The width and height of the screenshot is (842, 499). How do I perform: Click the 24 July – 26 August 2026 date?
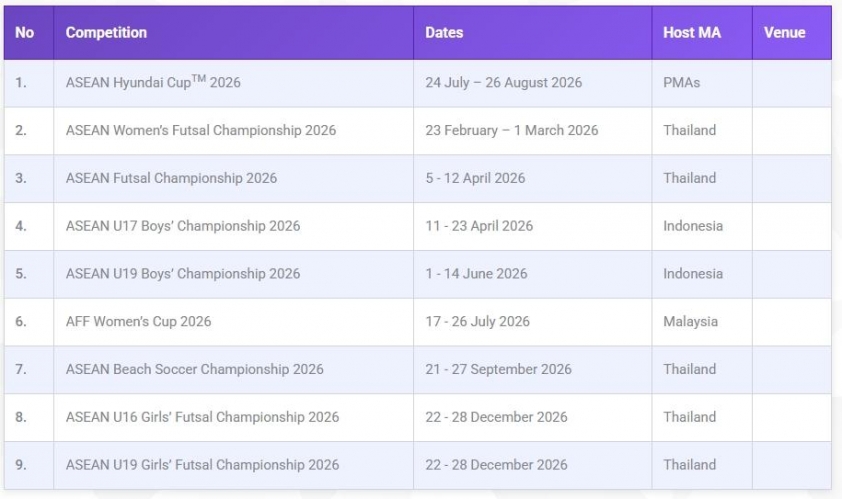click(x=503, y=82)
